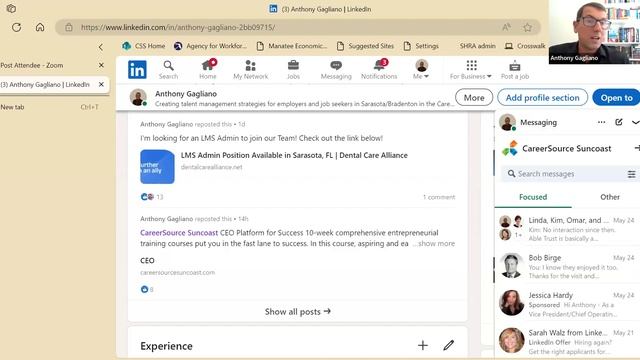
Task: Click the address bar URL
Action: tap(178, 27)
